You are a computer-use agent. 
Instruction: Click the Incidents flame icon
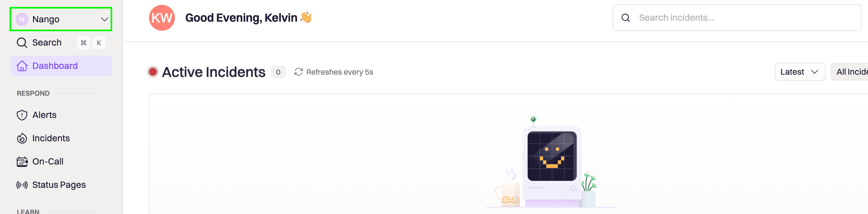[22, 138]
